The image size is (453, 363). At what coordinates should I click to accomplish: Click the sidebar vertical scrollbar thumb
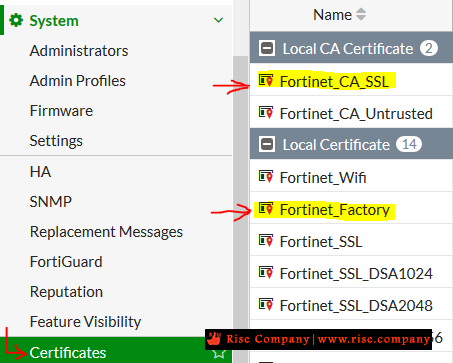[x=240, y=209]
